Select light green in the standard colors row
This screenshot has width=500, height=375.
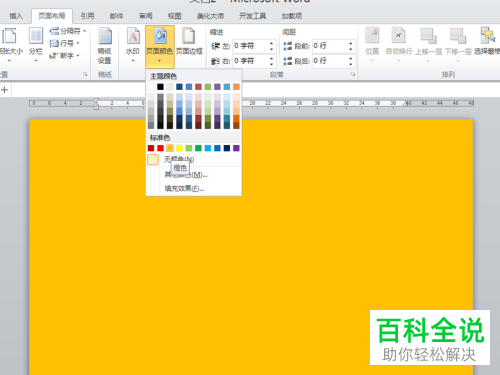189,148
